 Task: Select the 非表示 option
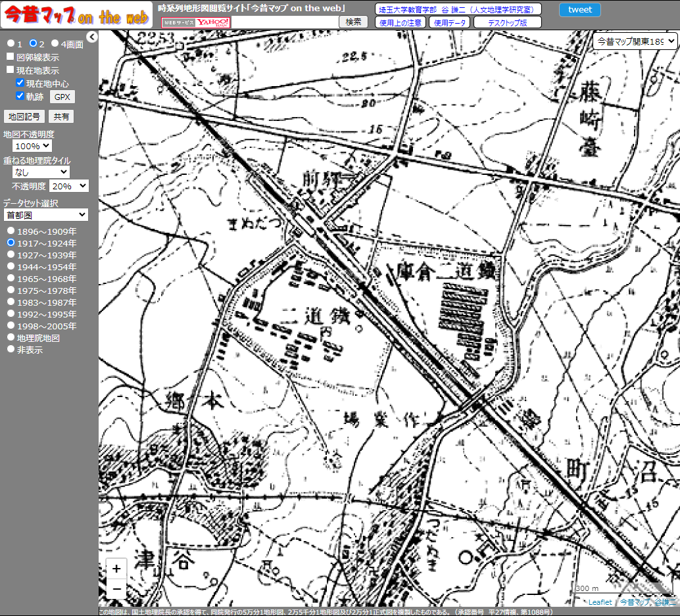coord(11,349)
